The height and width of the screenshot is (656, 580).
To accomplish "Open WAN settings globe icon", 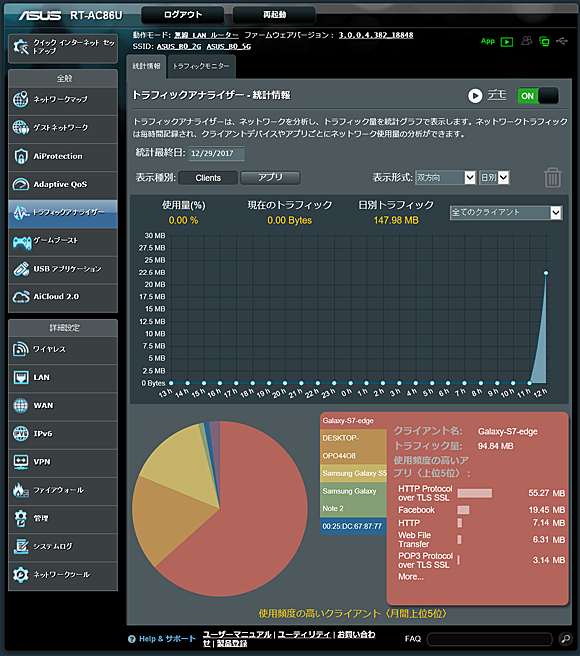I will [x=21, y=405].
